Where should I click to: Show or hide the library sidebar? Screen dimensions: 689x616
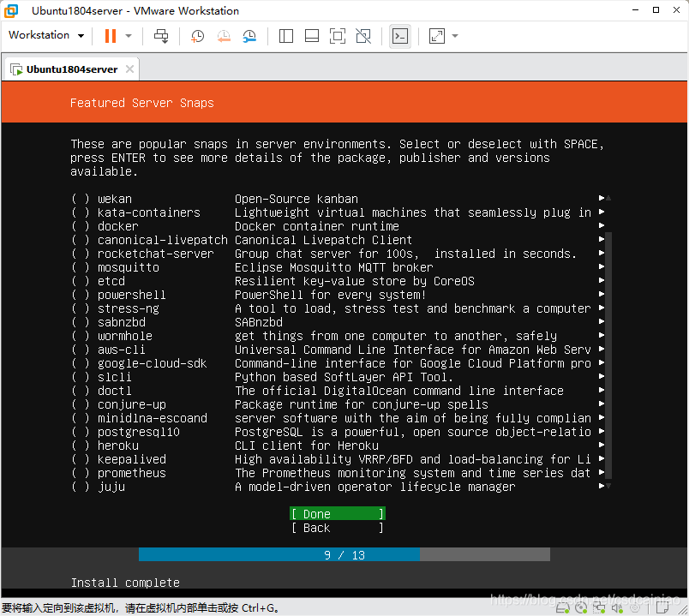coord(286,36)
